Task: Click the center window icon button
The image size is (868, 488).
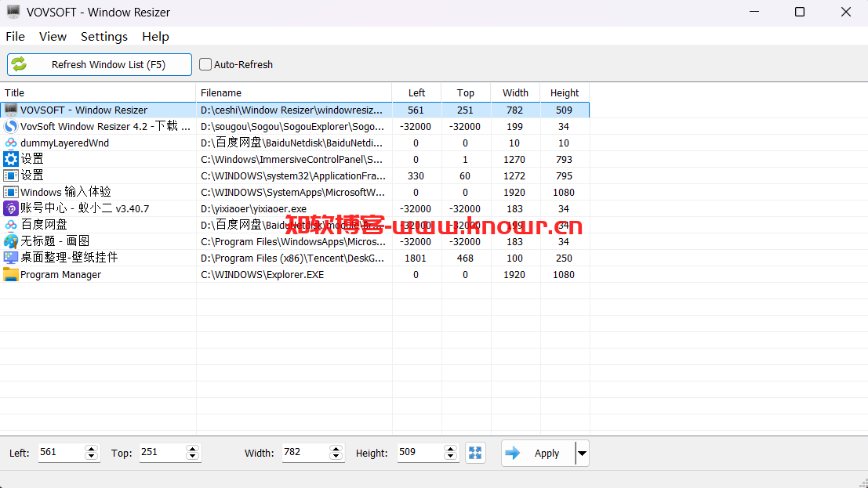Action: pos(475,453)
